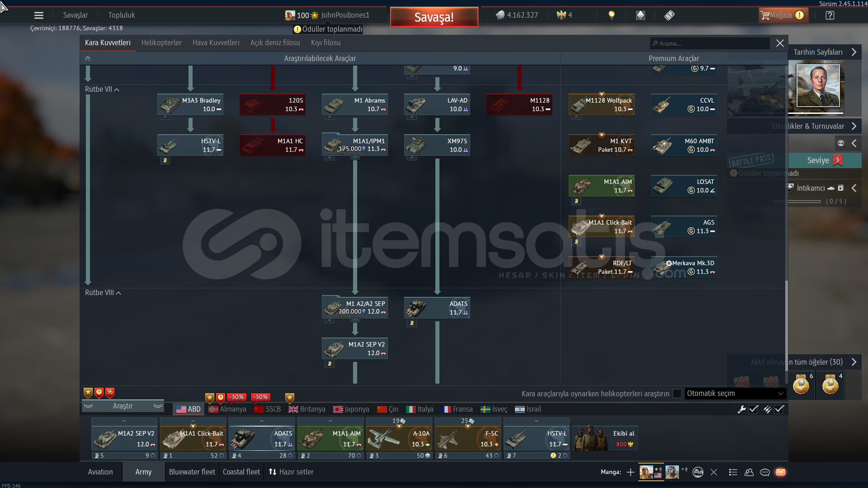This screenshot has width=868, height=488.
Task: Toggle helicopter research checkbox for ground vehicles
Action: 677,394
